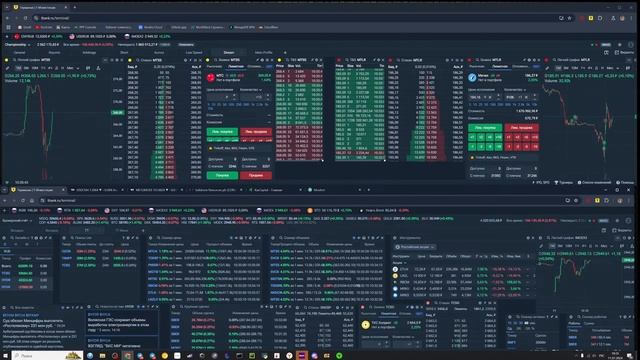Click red link-group dot on MTLR chart widget

pos(547,60)
